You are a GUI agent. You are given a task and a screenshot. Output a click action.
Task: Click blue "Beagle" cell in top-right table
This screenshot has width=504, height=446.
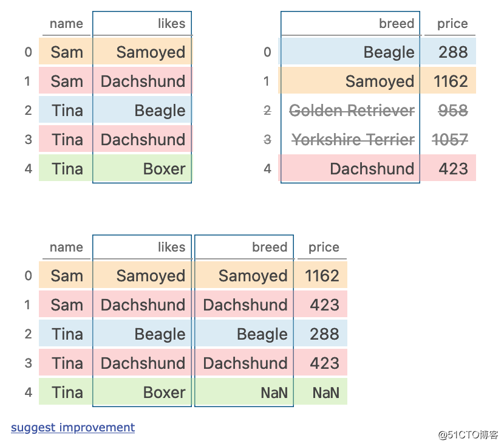(389, 52)
